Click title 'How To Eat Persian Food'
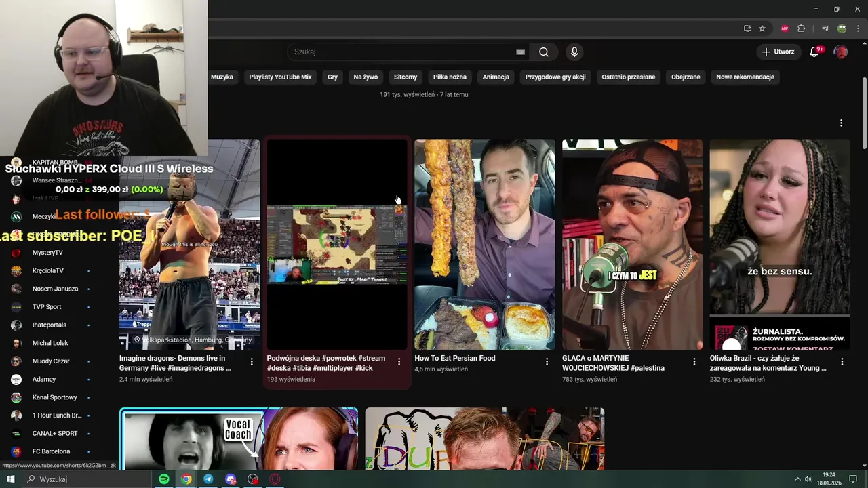The width and height of the screenshot is (868, 488). point(455,358)
